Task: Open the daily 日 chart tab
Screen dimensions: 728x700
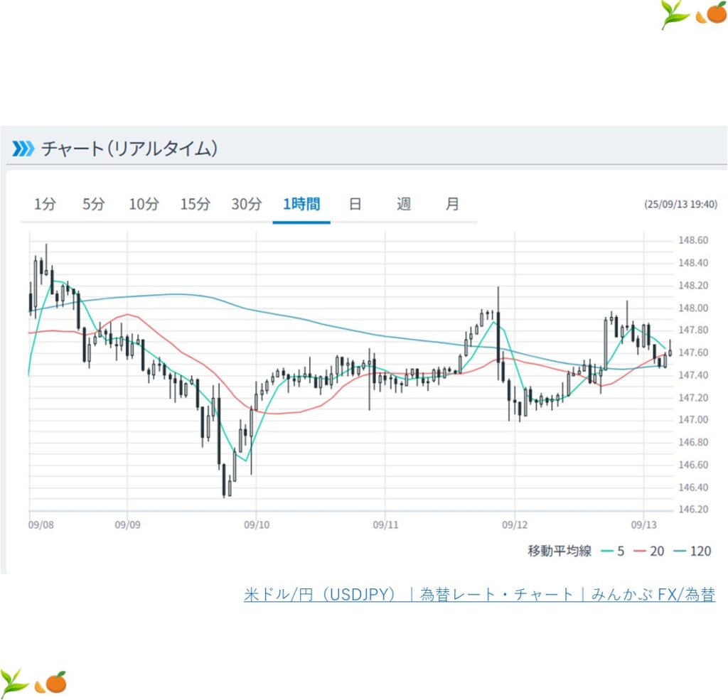Action: (x=355, y=205)
